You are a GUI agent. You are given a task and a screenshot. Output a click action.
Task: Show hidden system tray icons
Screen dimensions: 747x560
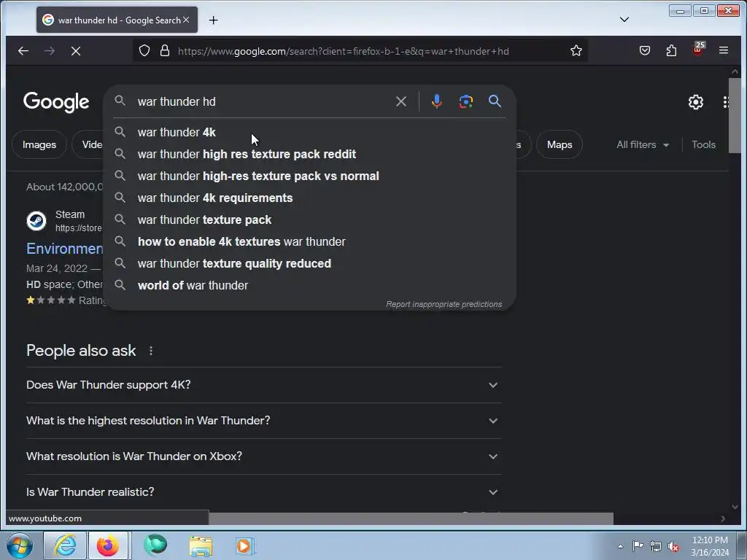(x=620, y=546)
